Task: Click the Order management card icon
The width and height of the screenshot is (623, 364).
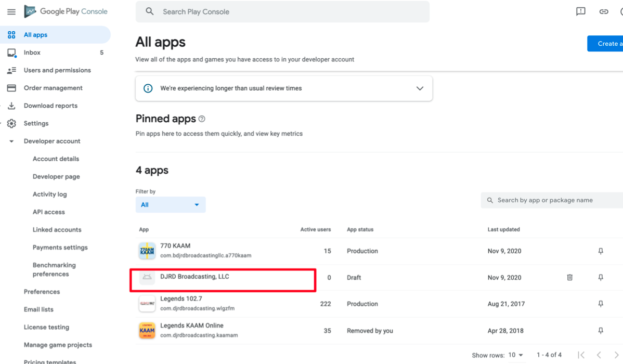Action: pos(11,88)
